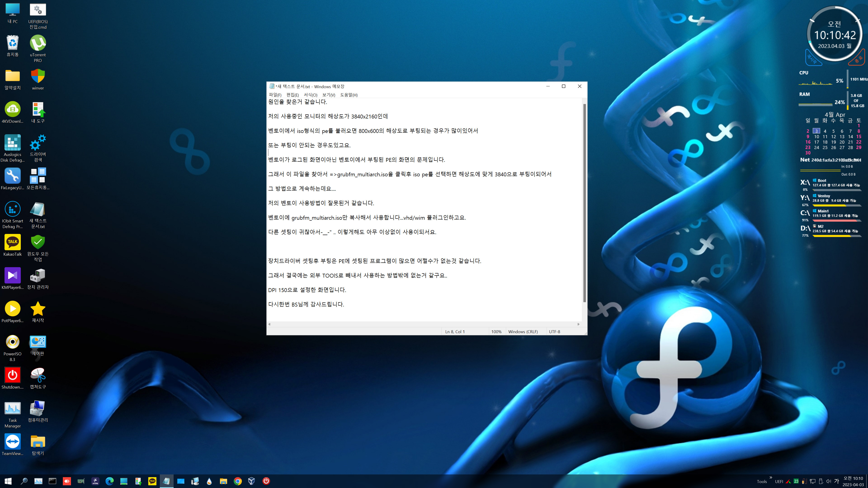
Task: Select the uTorrent PRO desktop icon
Action: tap(38, 49)
